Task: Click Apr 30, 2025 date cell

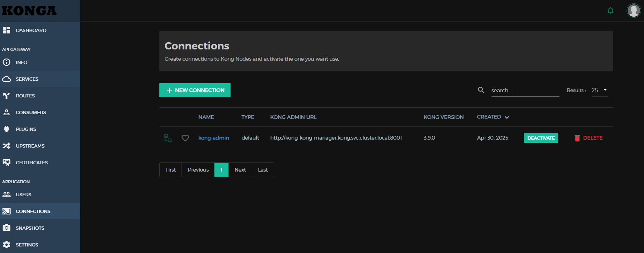Action: tap(493, 138)
